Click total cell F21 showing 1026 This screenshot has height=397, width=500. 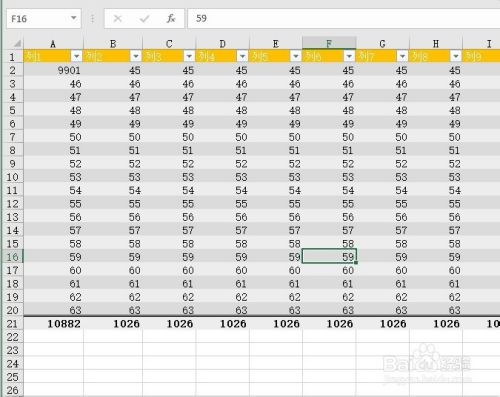coord(329,323)
